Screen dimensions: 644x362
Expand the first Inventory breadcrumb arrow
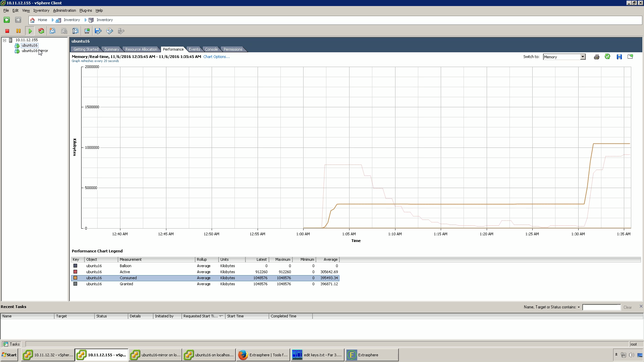point(53,20)
